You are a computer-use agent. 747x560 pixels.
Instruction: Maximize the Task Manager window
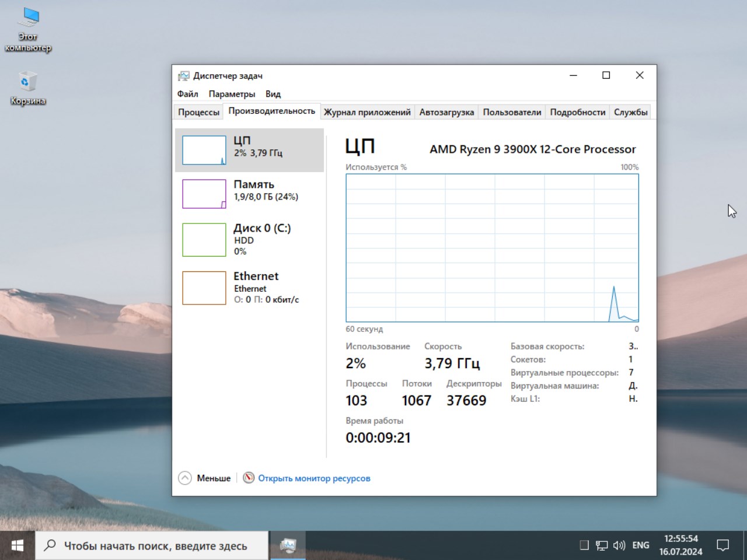[606, 75]
